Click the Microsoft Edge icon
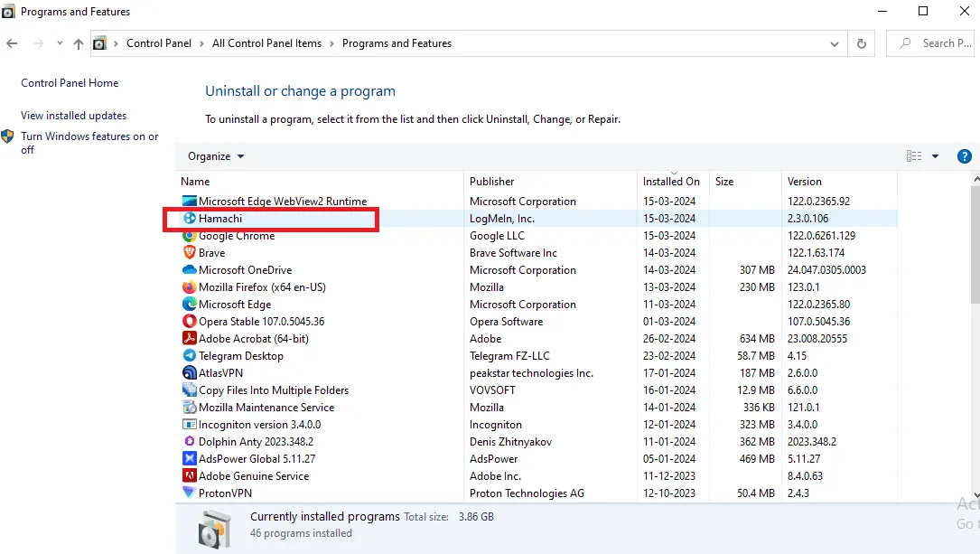Image resolution: width=980 pixels, height=554 pixels. click(189, 305)
